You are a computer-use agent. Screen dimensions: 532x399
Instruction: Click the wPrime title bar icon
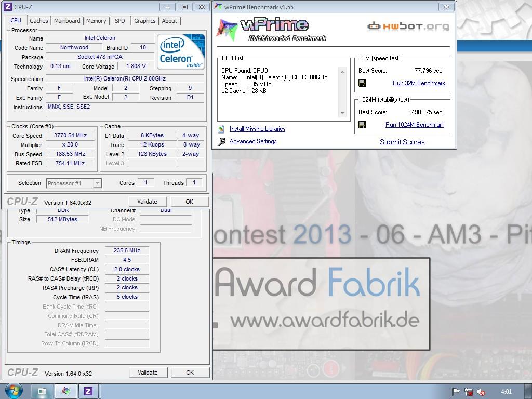pyautogui.click(x=219, y=7)
